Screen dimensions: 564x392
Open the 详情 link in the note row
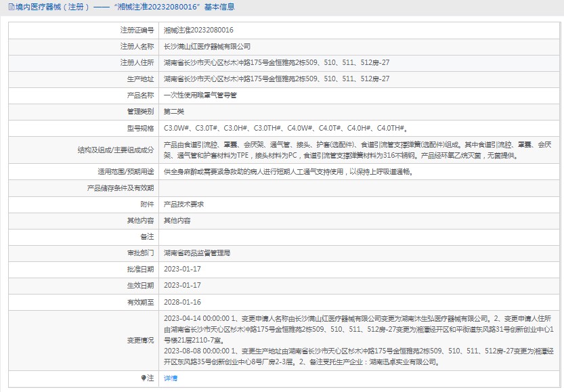tap(171, 378)
